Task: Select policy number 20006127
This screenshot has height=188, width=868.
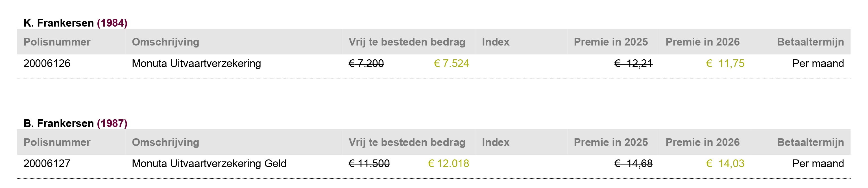Action: coord(47,164)
